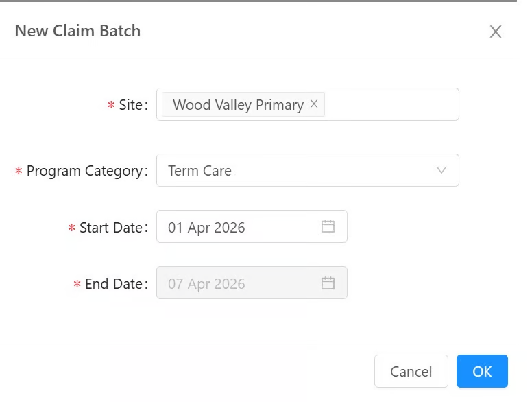Click the Program Category label
Image resolution: width=532 pixels, height=402 pixels.
point(84,171)
